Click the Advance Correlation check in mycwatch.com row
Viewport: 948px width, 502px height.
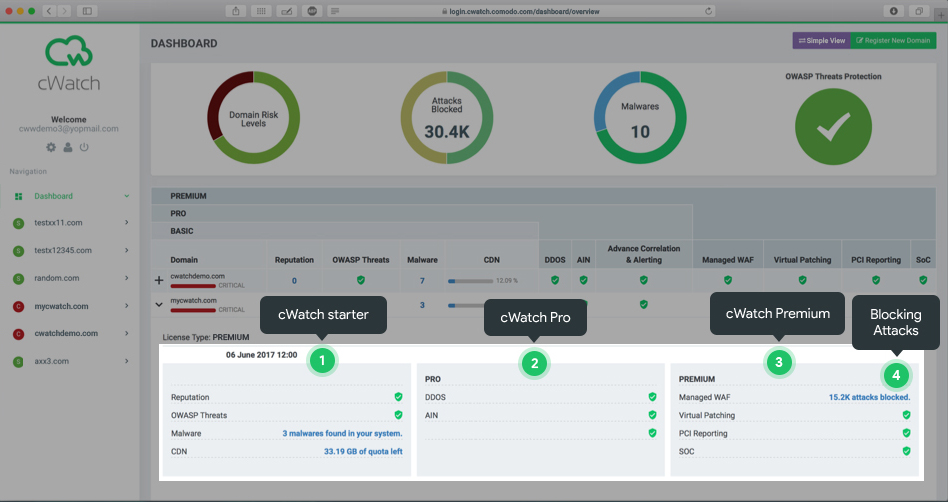pos(644,304)
